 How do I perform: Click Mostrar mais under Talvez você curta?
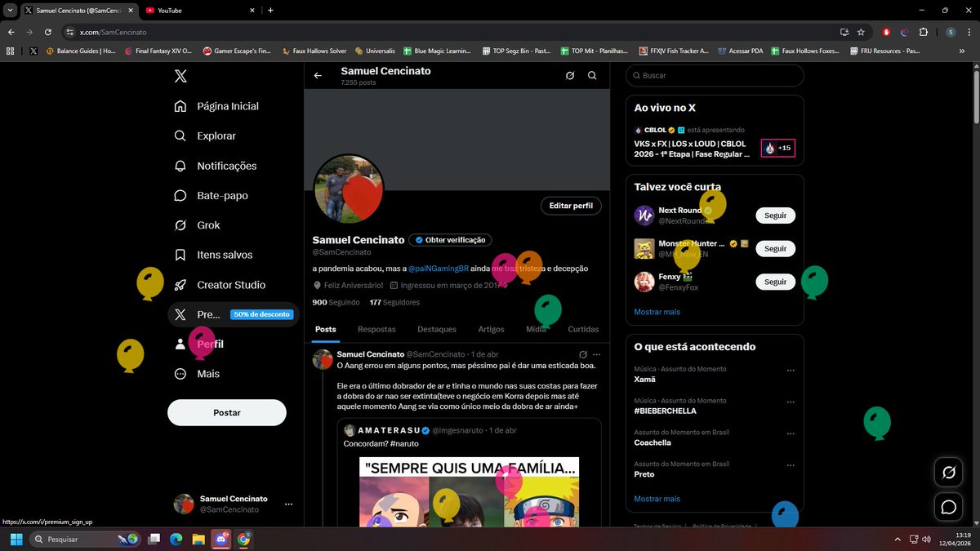657,312
